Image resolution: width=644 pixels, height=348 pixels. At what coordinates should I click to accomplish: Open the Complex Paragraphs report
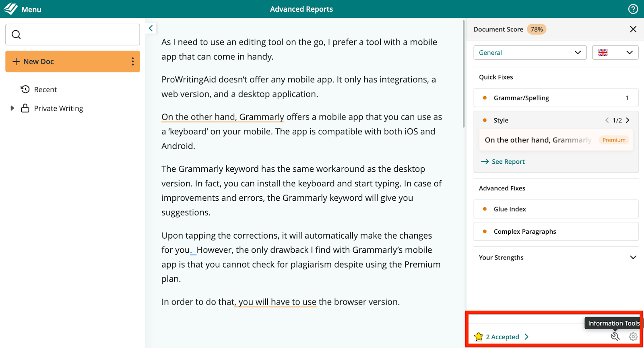coord(556,232)
